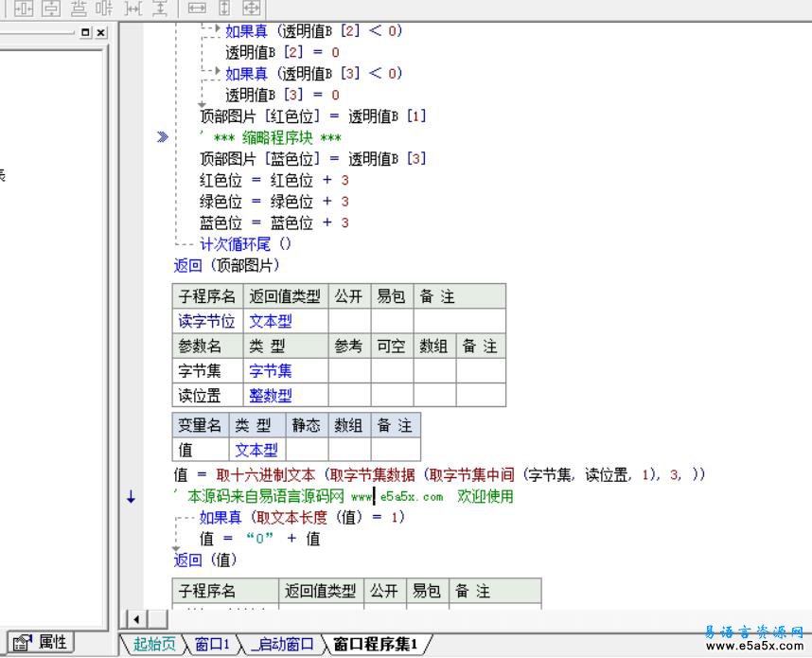Click 如果真 (透明值B [2] < 0) line
The height and width of the screenshot is (658, 812).
(x=314, y=31)
